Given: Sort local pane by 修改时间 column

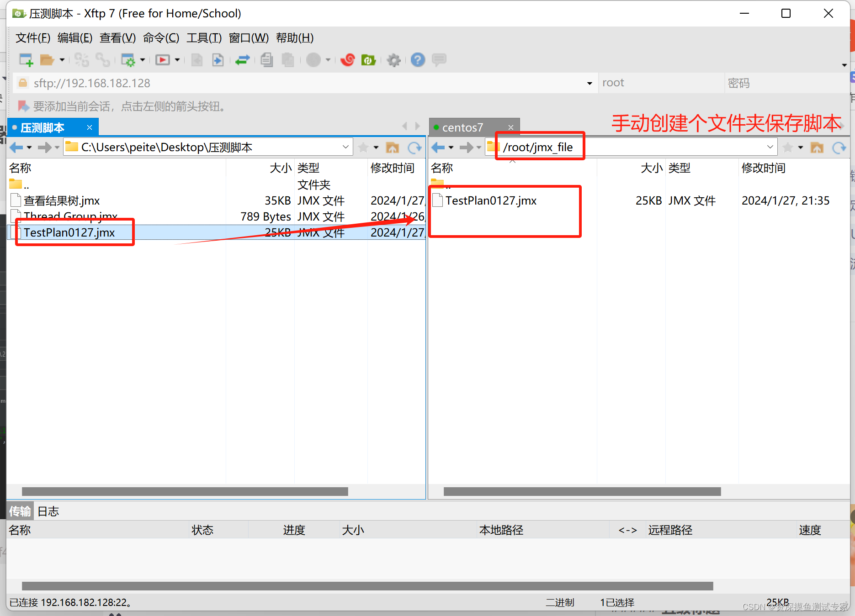Looking at the screenshot, I should pyautogui.click(x=396, y=168).
